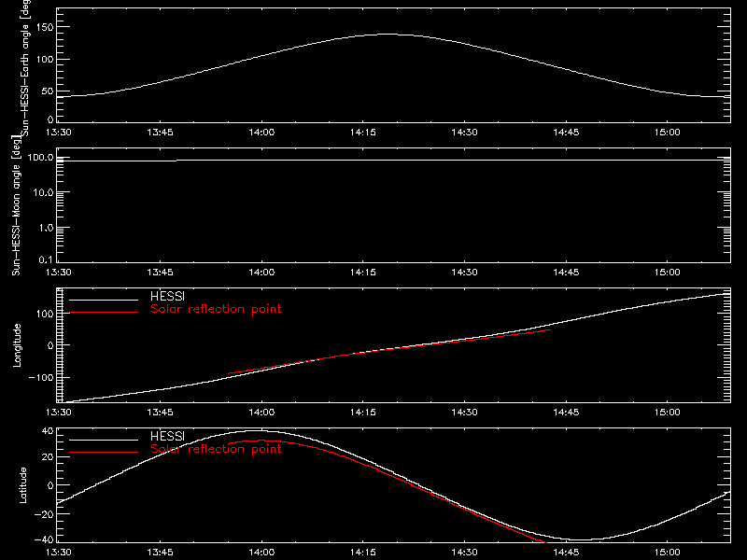Viewport: 747px width, 560px height.
Task: Select Solar reflection point legend in Latitude plot
Action: click(216, 449)
